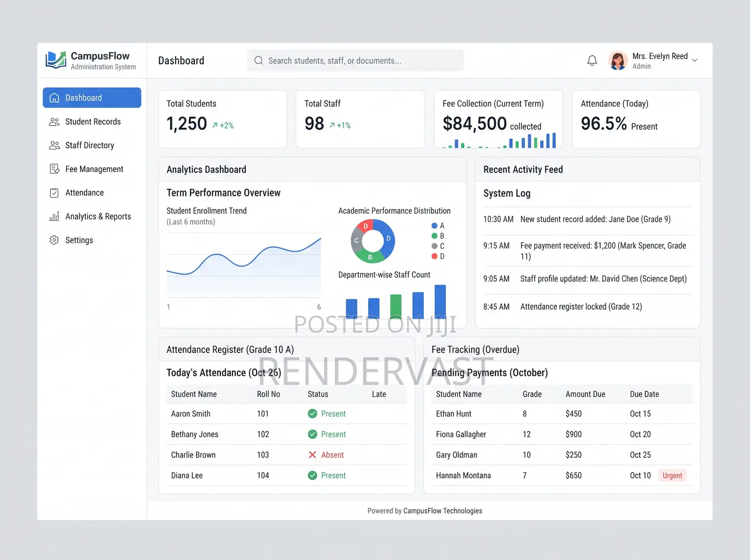The image size is (750, 560).
Task: Click the up-arrow trend icon beside +1%
Action: point(332,125)
